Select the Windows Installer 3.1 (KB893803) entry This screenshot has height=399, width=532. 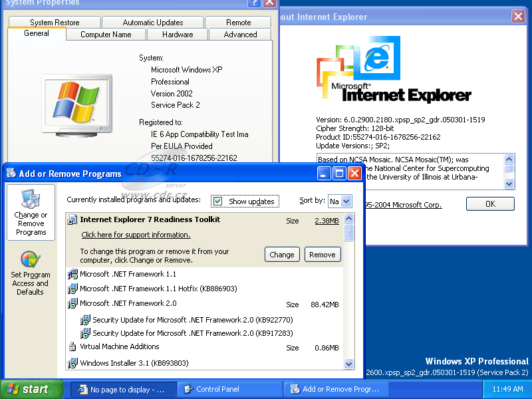(205, 363)
